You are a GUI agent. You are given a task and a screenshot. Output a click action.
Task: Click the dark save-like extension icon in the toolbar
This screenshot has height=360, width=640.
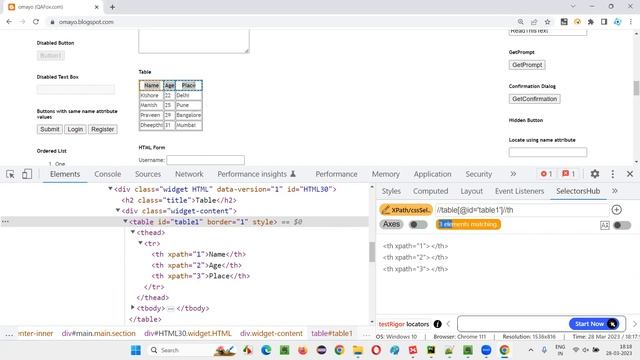[564, 22]
